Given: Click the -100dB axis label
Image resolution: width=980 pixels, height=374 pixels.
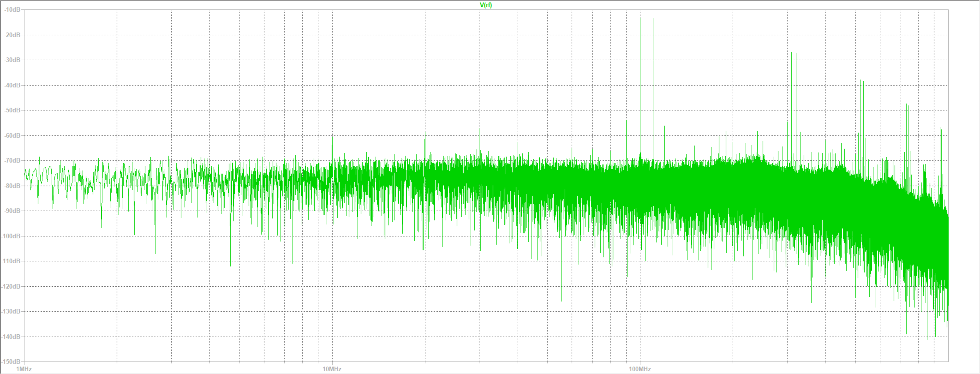Looking at the screenshot, I should click(11, 236).
